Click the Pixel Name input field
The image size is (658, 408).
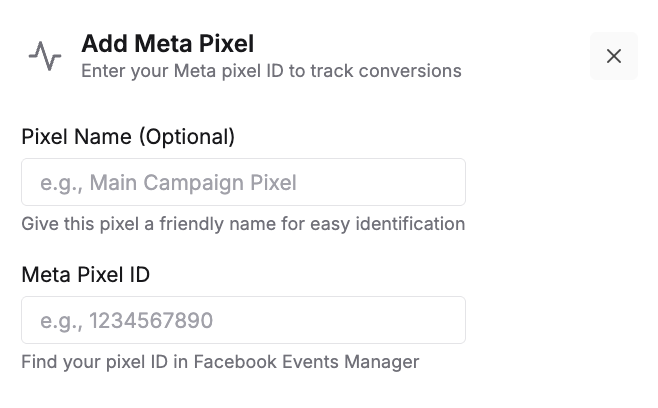click(243, 183)
